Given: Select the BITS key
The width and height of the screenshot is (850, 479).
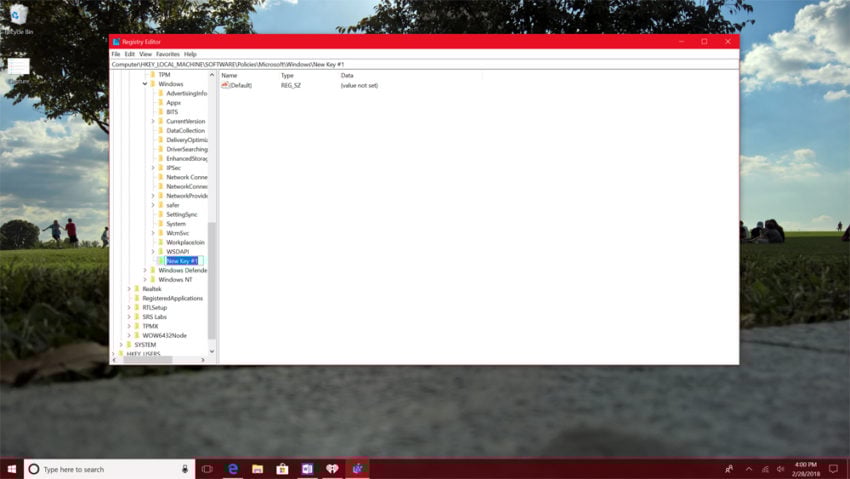Looking at the screenshot, I should pyautogui.click(x=172, y=112).
